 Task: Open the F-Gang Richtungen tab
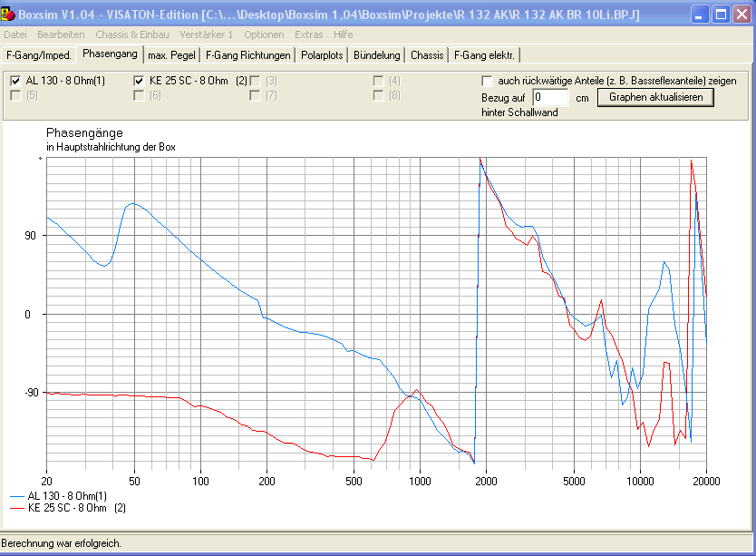(x=248, y=55)
